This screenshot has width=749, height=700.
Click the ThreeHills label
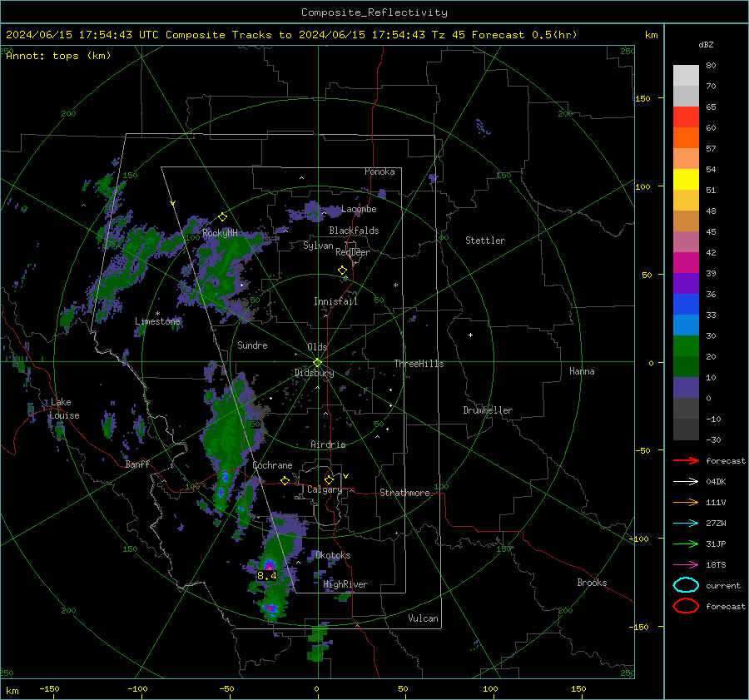(419, 364)
